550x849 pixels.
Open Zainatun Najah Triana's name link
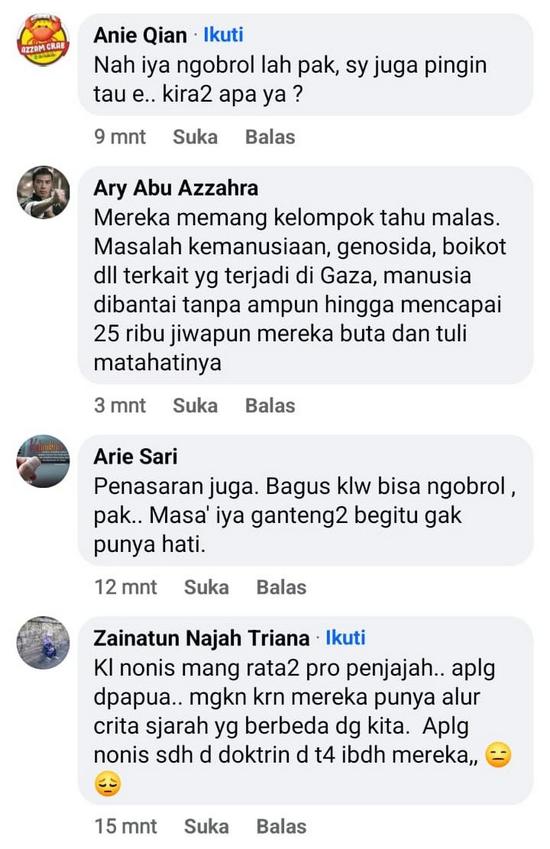[x=201, y=638]
